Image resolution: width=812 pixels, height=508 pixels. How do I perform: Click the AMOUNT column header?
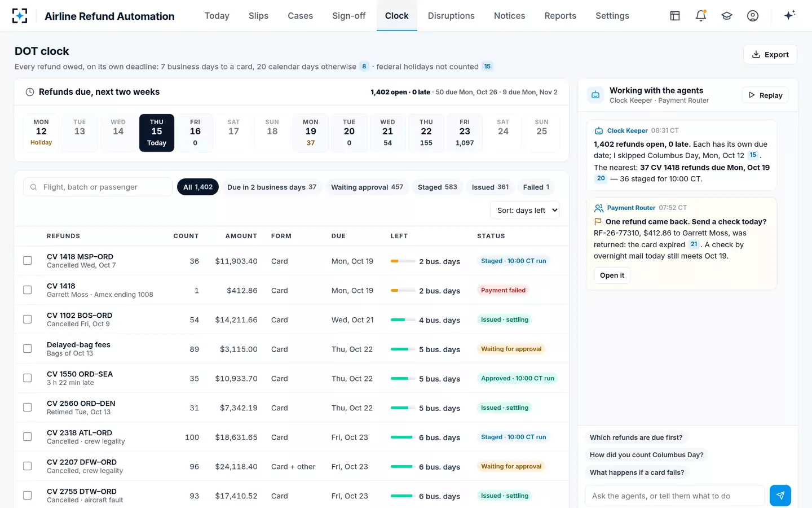point(241,236)
